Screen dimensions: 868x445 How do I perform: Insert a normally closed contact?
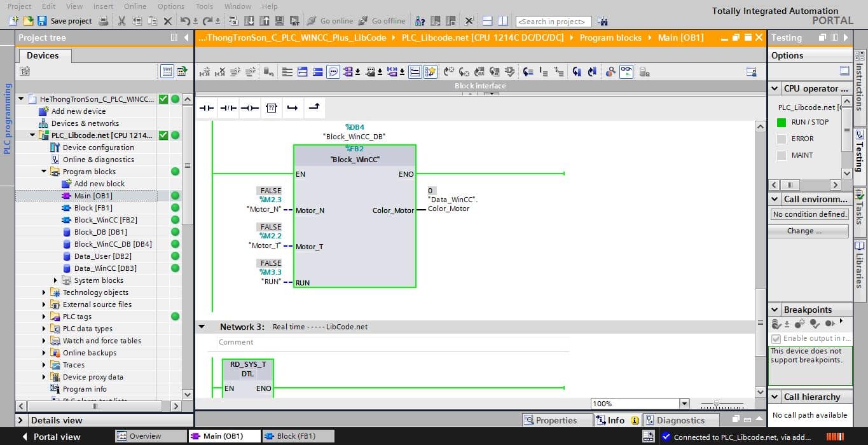click(228, 108)
